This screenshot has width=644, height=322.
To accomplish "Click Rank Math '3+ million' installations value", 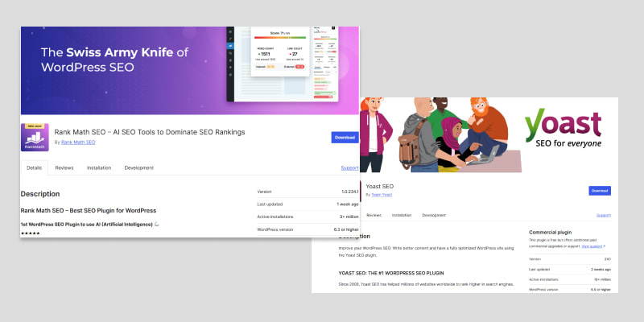I will coord(349,217).
